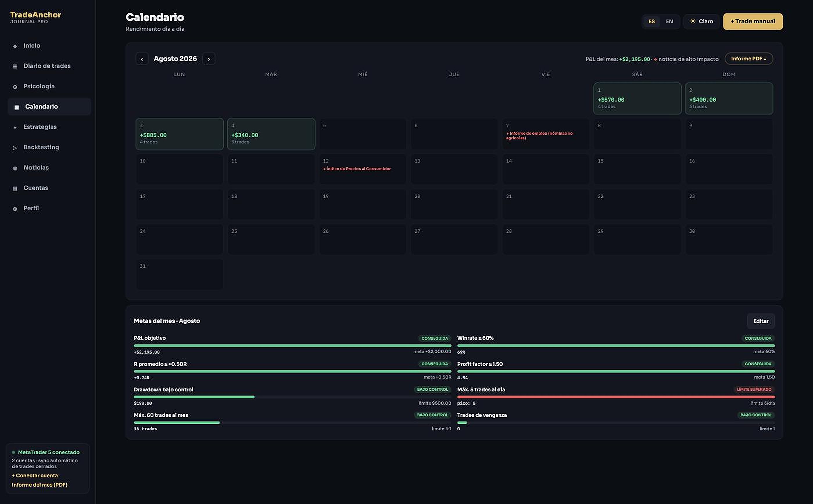Switch language to EN

tap(669, 21)
